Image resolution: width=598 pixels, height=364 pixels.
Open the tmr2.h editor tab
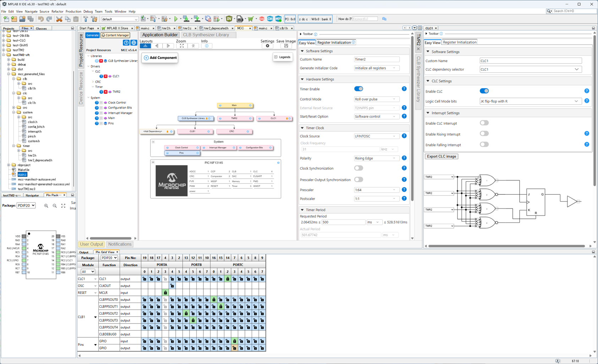pos(166,28)
